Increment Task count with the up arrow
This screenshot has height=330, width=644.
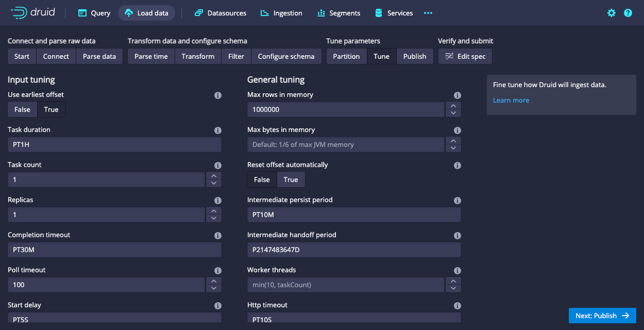(213, 176)
